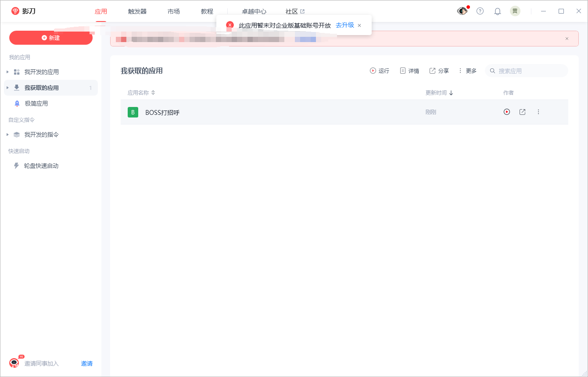Expand the 我获取的应用 sidebar arrow
Screen dimensions: 588x377
click(7, 88)
